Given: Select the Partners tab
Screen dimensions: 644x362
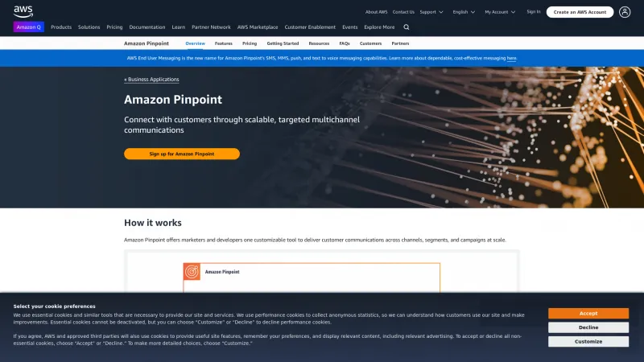Looking at the screenshot, I should pos(400,43).
